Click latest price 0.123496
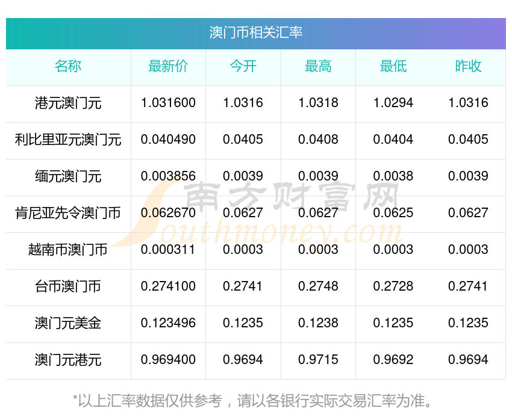 point(168,323)
